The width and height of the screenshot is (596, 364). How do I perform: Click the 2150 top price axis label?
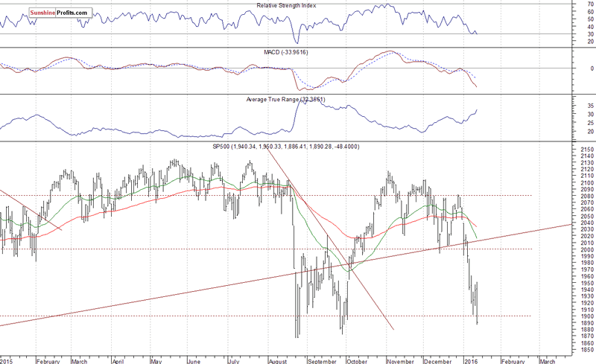[587, 150]
